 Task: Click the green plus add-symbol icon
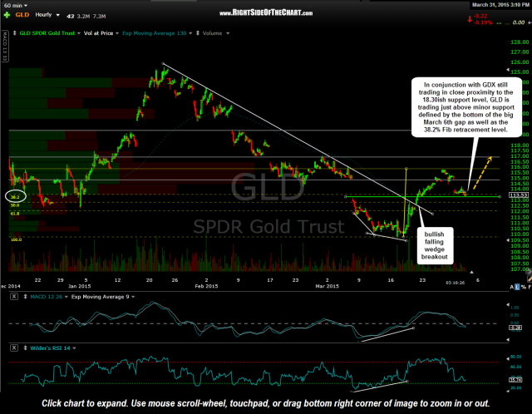point(7,15)
